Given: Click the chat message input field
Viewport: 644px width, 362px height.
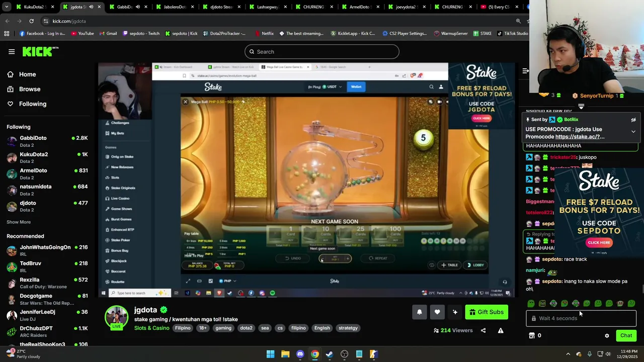Looking at the screenshot, I should click(581, 318).
